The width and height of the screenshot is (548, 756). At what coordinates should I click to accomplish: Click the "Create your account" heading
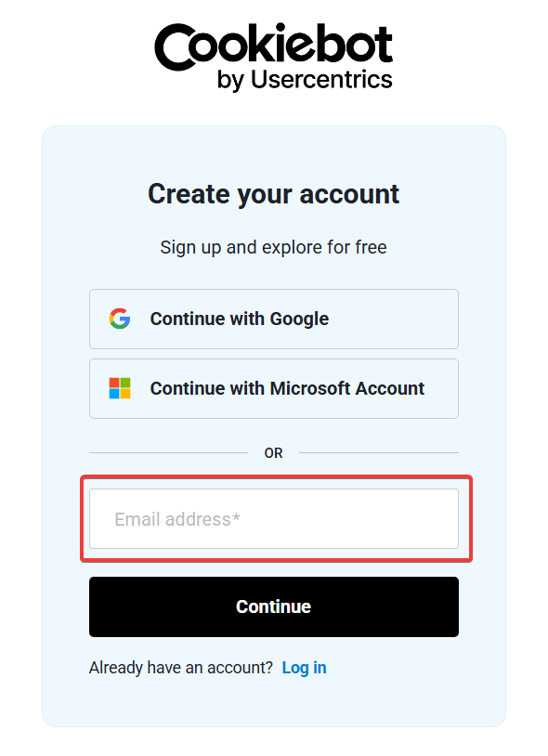(x=274, y=194)
